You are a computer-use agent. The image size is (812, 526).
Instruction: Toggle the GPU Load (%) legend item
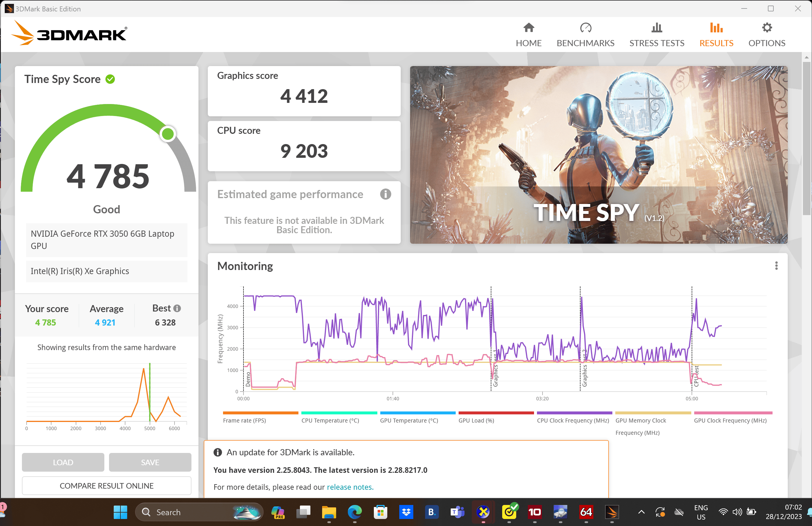[x=496, y=418]
